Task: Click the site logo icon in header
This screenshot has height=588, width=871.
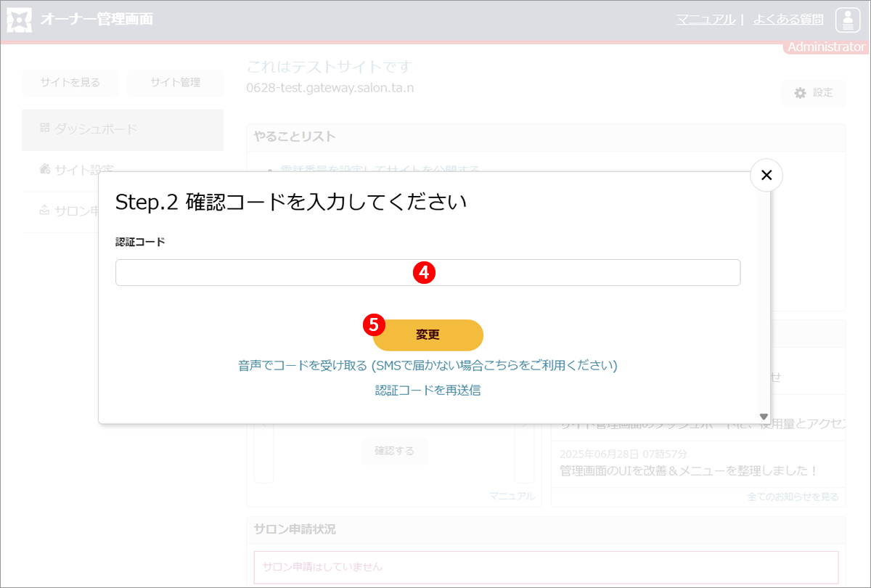Action: [20, 20]
